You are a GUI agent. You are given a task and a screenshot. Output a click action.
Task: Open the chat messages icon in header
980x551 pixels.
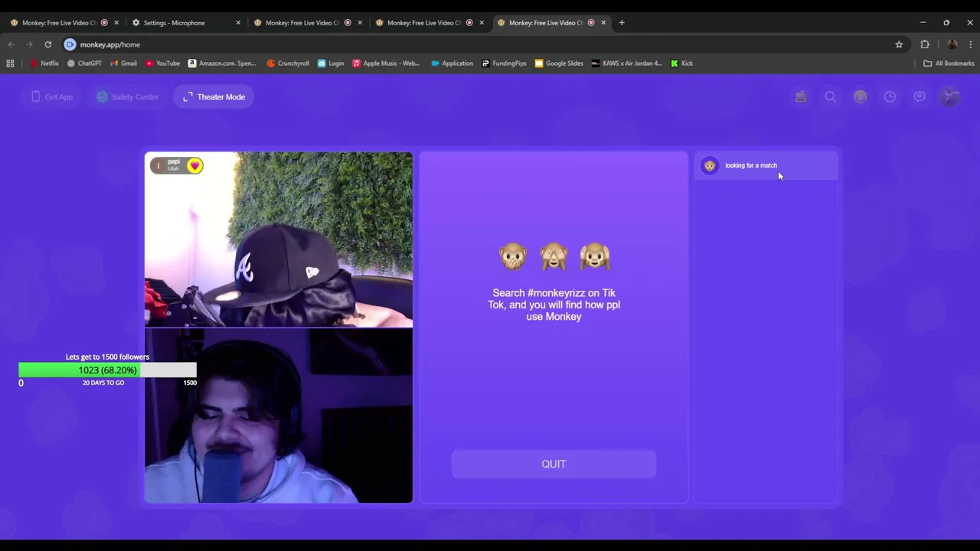pos(920,97)
